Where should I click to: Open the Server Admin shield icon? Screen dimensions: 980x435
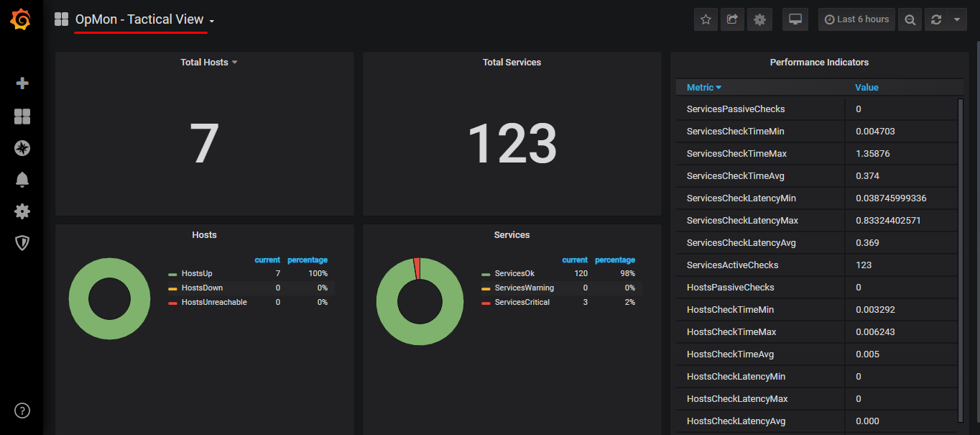22,243
